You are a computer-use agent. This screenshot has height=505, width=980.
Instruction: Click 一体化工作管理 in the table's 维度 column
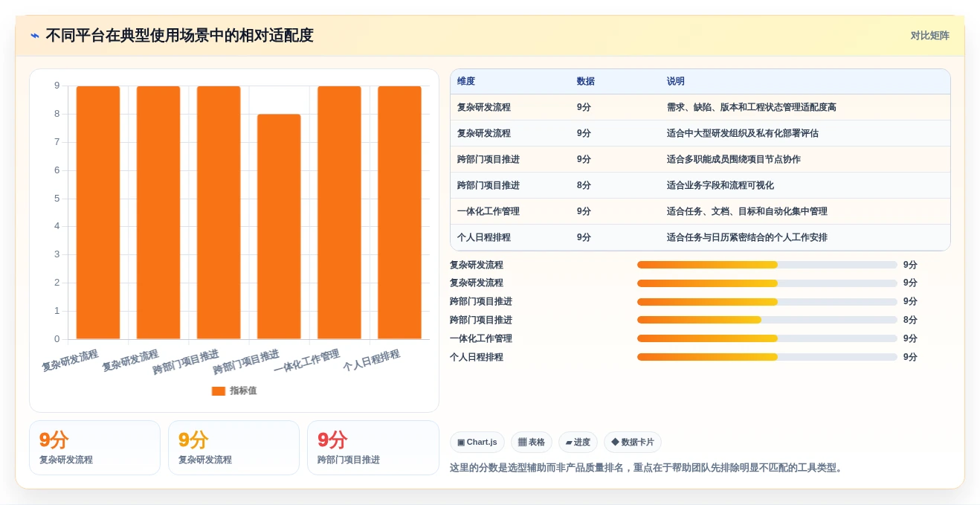(489, 212)
